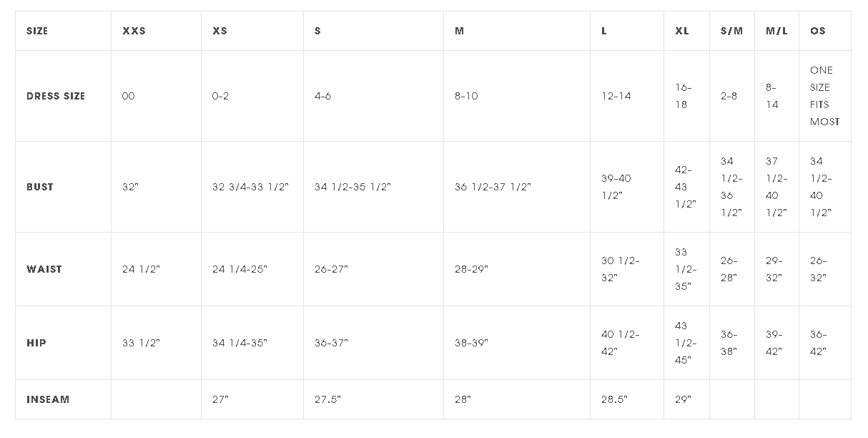This screenshot has width=868, height=438.
Task: Click the XXS column header
Action: [x=134, y=31]
